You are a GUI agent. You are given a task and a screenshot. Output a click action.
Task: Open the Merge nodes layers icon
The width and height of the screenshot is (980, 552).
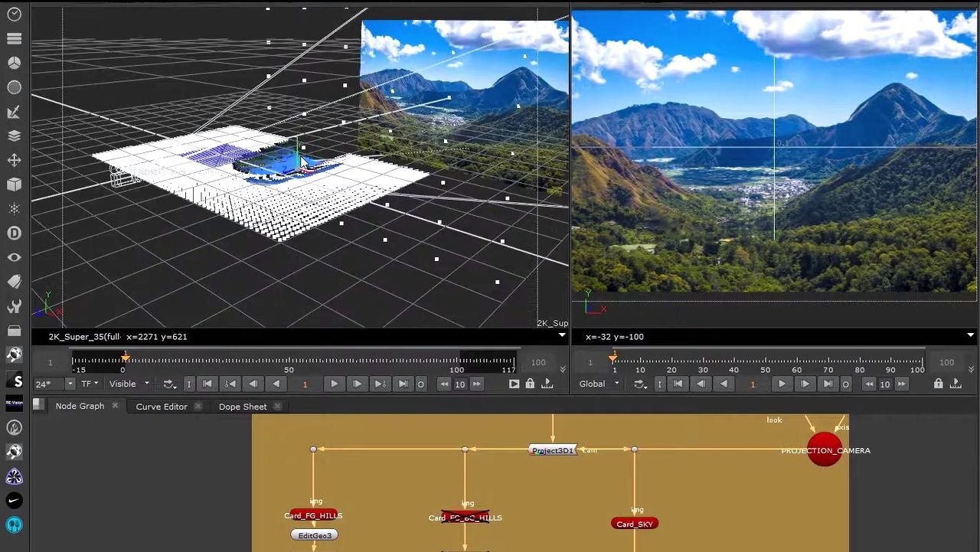[14, 136]
